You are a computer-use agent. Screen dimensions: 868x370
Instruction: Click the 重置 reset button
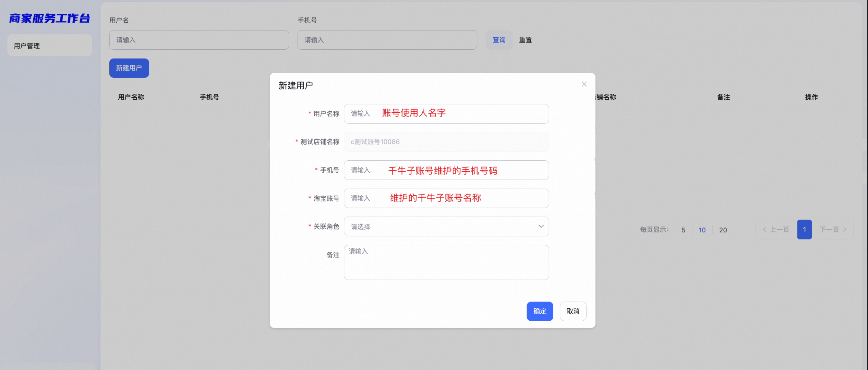525,40
